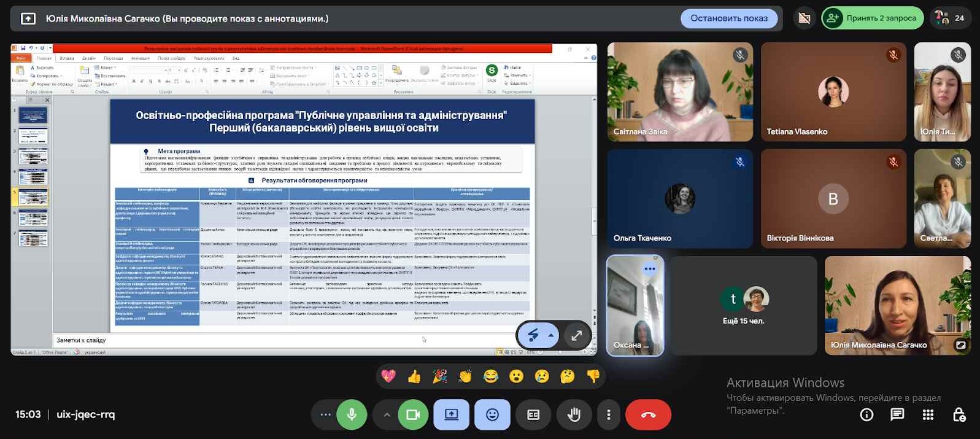
Task: Raise hand in the meeting
Action: [574, 415]
